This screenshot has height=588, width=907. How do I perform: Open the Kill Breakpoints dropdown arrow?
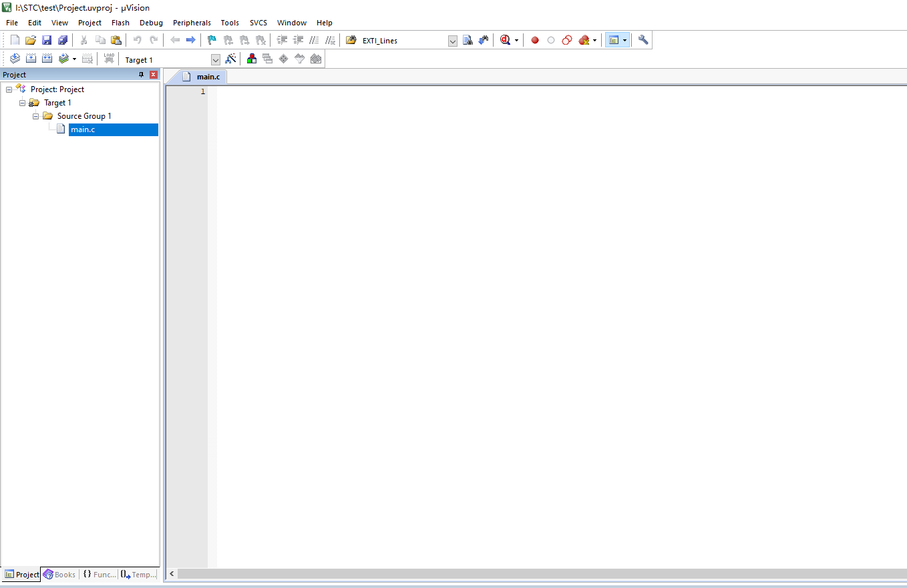pyautogui.click(x=594, y=40)
